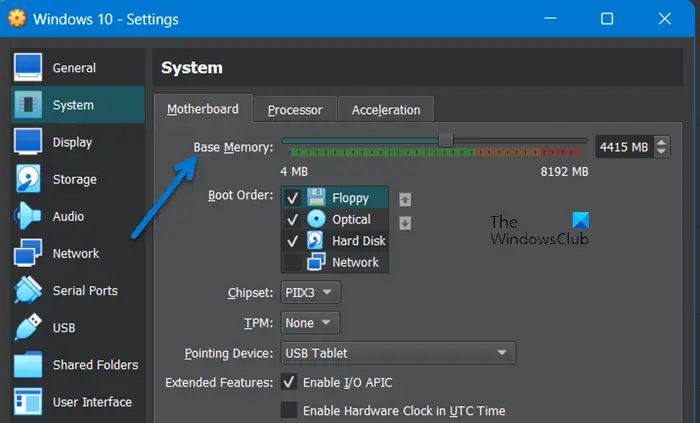Open the General settings category

[78, 68]
